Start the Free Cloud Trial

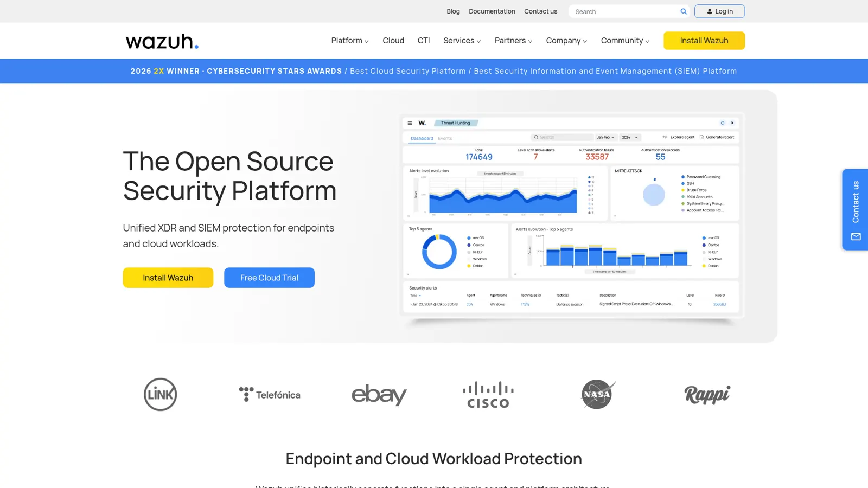[269, 278]
